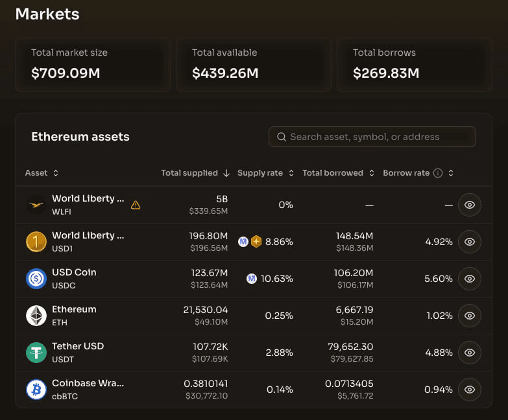Click the down arrow beside Total supplied
The image size is (508, 420).
tap(226, 173)
